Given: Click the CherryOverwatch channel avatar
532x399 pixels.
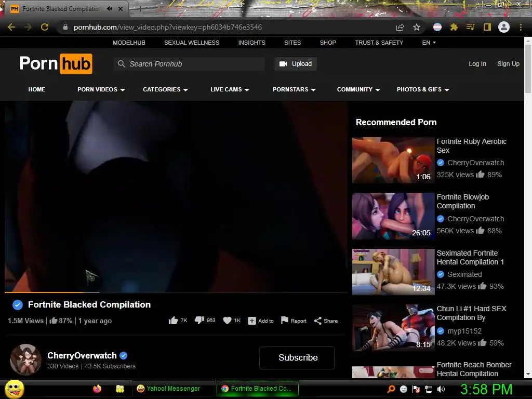Looking at the screenshot, I should pos(25,360).
